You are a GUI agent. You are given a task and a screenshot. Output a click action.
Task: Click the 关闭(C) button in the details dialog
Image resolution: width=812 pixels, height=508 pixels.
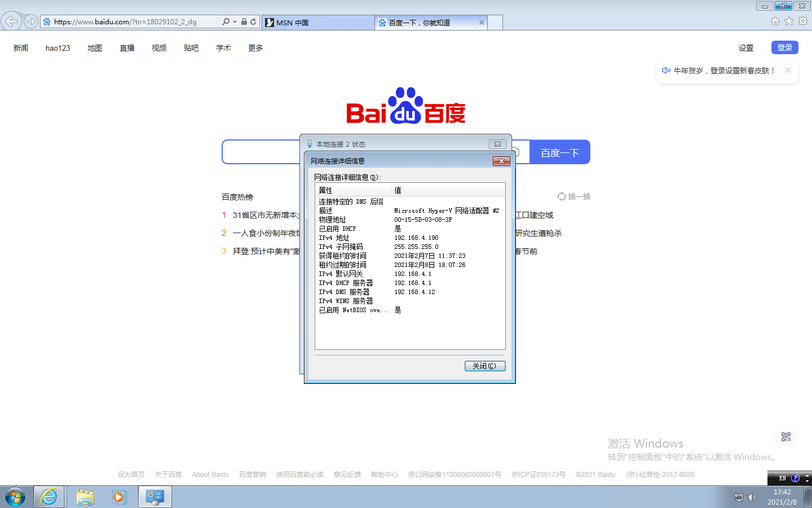[x=484, y=366]
